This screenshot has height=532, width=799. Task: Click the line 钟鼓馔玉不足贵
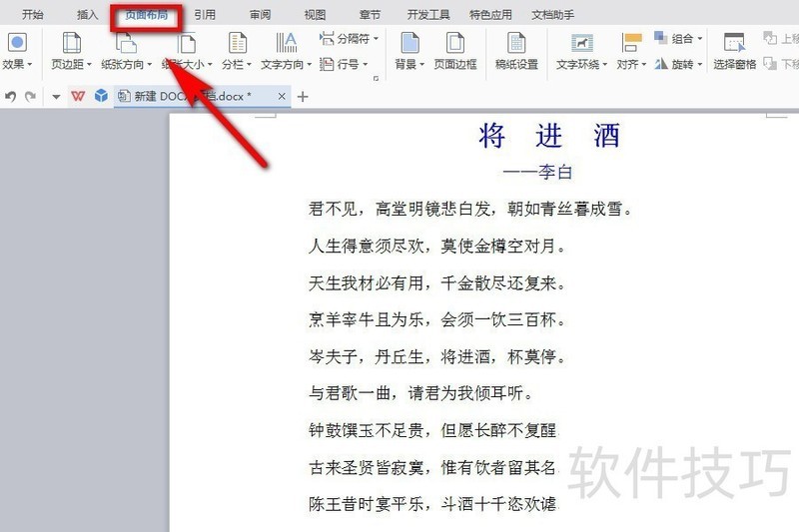pos(366,430)
